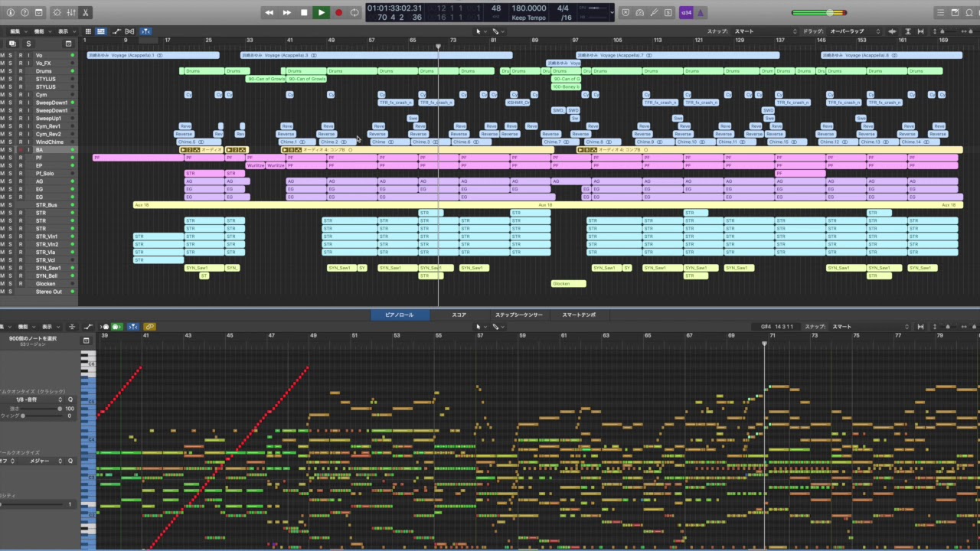
Task: Open the List Editors panel icon
Action: (940, 13)
